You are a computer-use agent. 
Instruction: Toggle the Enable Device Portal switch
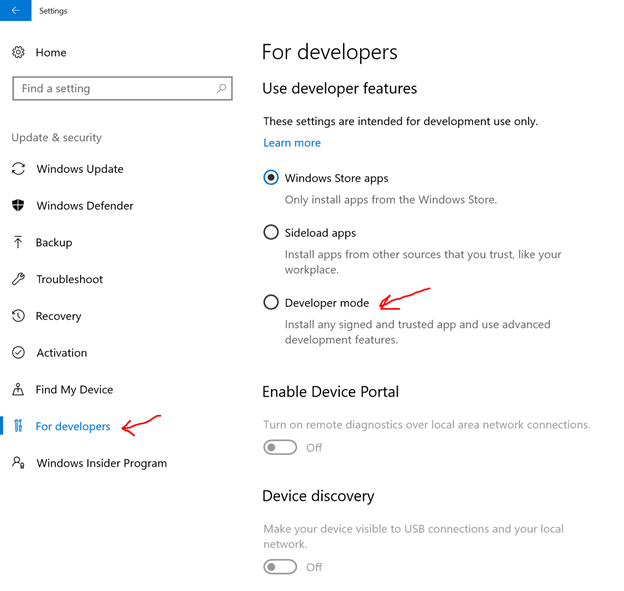click(280, 447)
